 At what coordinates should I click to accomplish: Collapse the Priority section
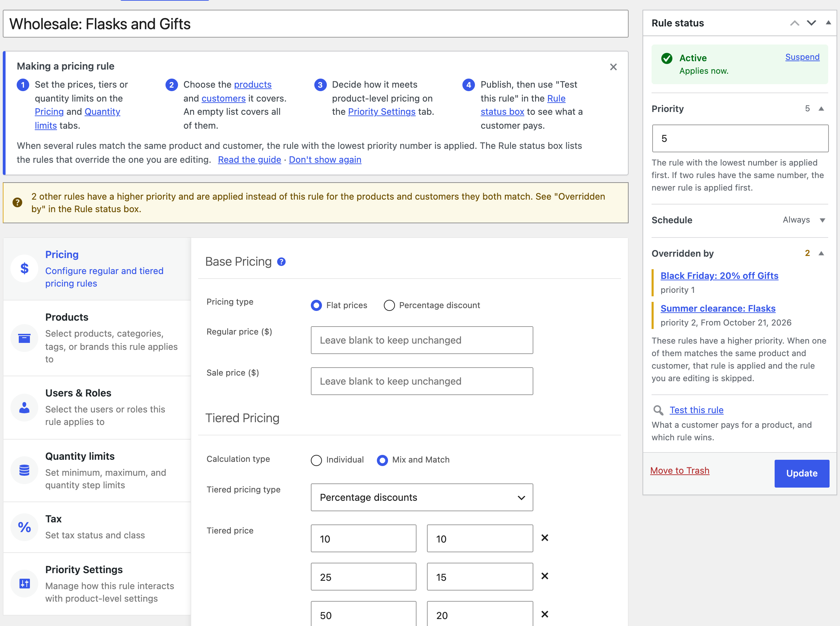point(821,109)
